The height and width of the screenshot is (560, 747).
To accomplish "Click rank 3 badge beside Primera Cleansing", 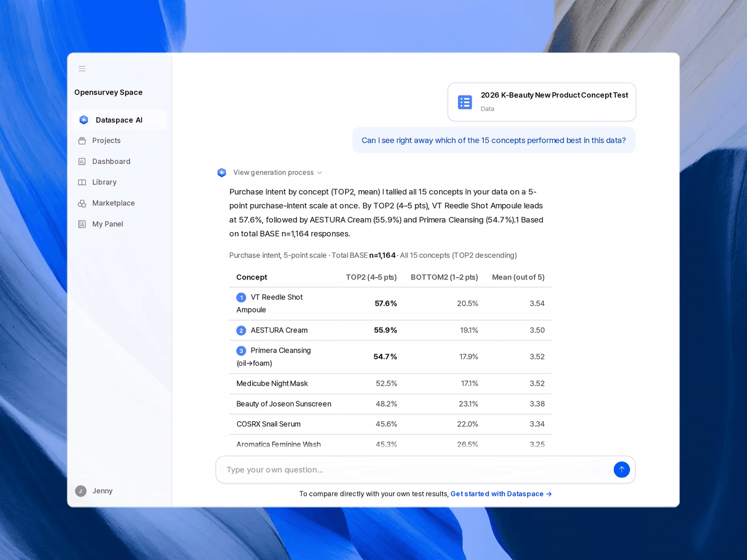I will (242, 351).
